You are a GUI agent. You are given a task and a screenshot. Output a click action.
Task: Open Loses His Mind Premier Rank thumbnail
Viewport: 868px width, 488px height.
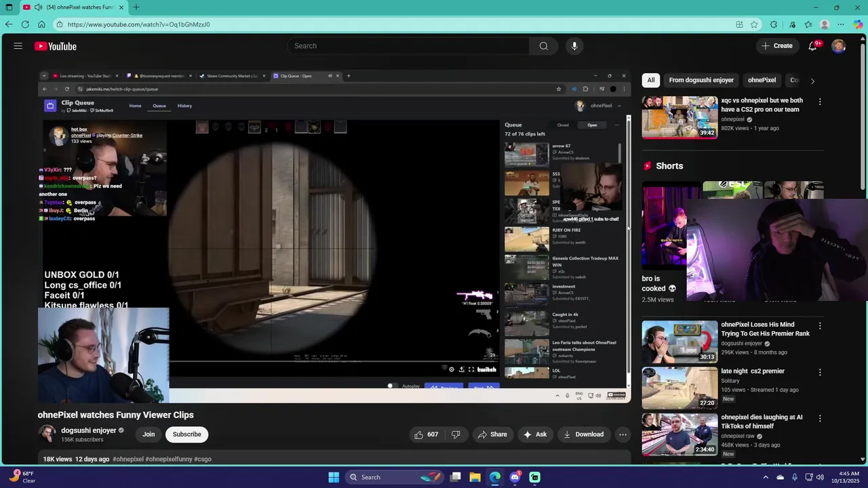point(679,342)
